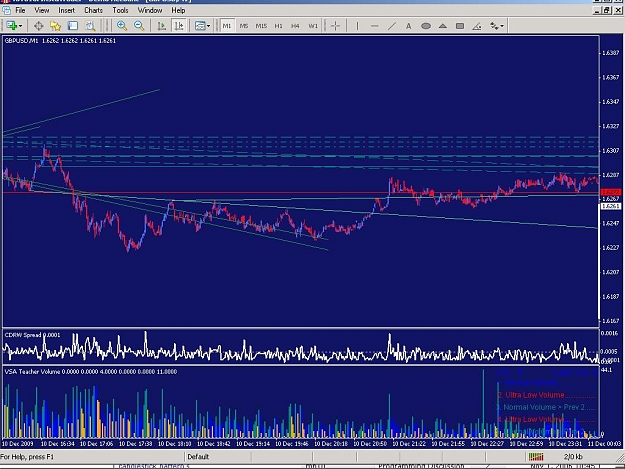Screen dimensions: 625x469
Task: Open the Templates dropdown arrow
Action: coord(208,26)
